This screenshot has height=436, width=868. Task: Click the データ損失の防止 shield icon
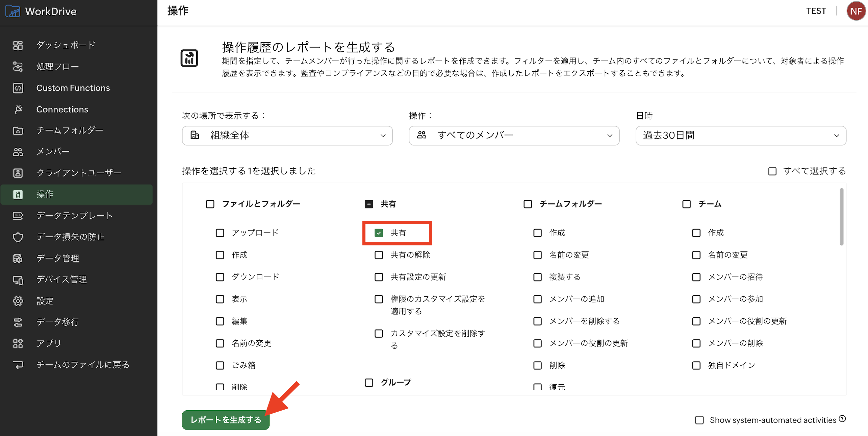(x=18, y=237)
